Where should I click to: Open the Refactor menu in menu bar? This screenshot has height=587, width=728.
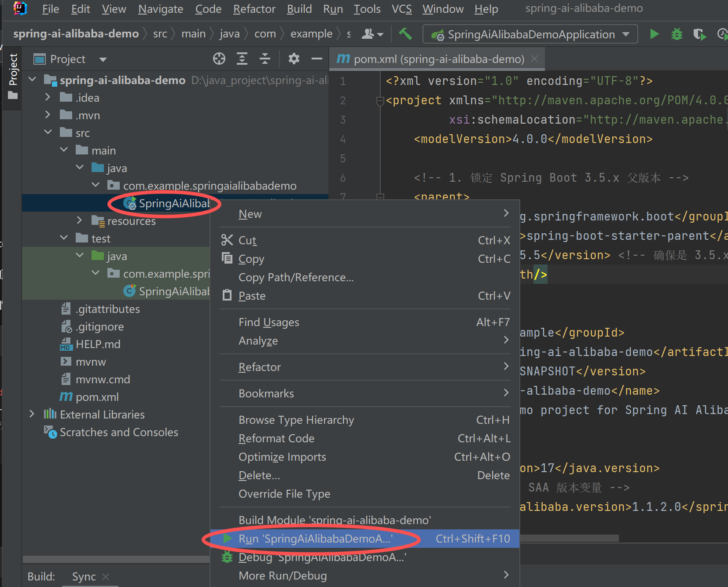[254, 9]
